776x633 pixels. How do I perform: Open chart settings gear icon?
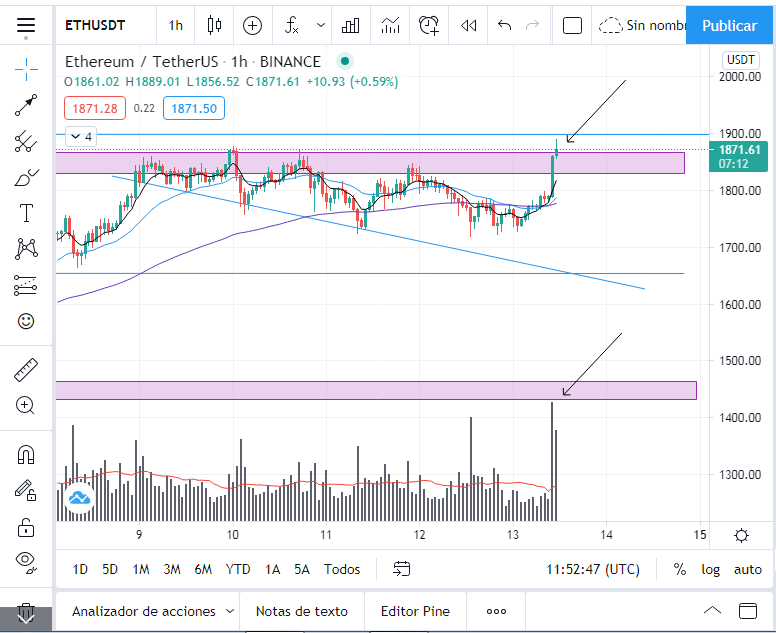(x=741, y=536)
